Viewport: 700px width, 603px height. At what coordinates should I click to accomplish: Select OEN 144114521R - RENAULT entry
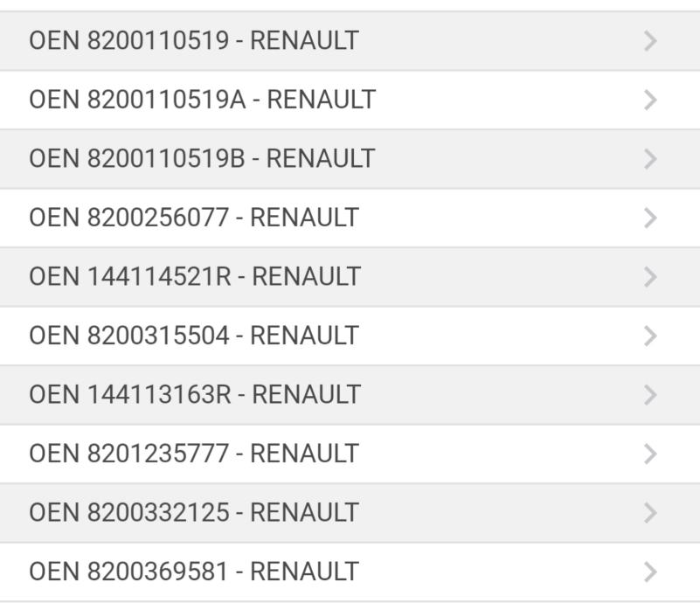[x=194, y=276]
